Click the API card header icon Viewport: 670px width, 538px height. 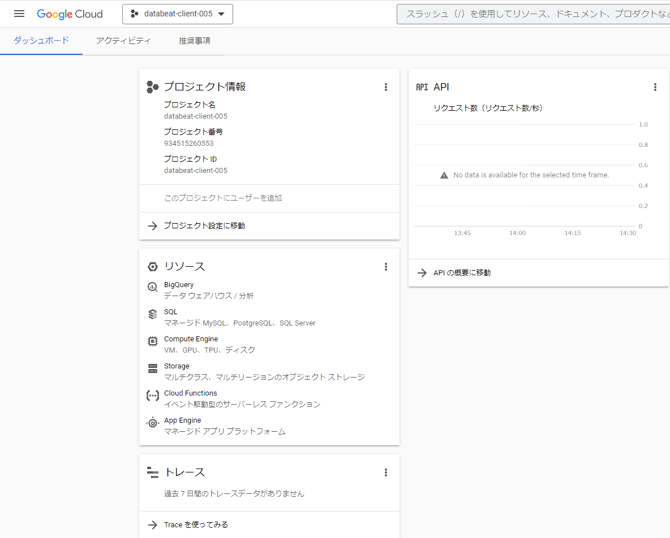point(422,87)
